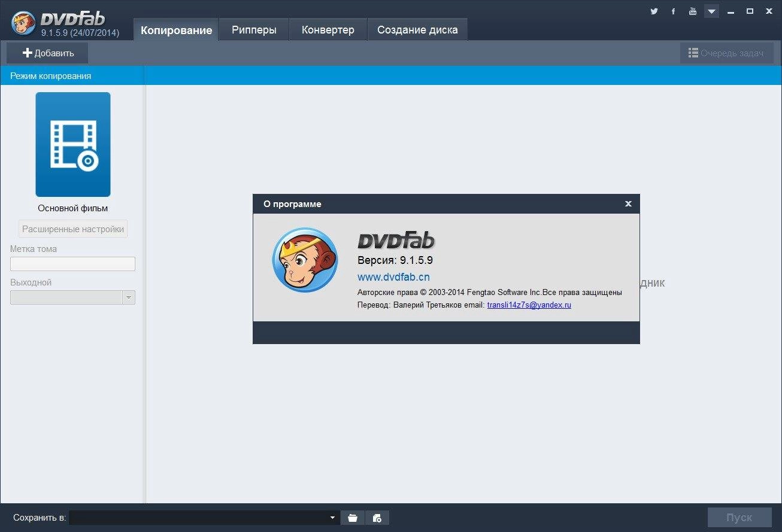Screen dimensions: 782x532
Task: Open Расширенные настройки advanced settings
Action: point(73,229)
